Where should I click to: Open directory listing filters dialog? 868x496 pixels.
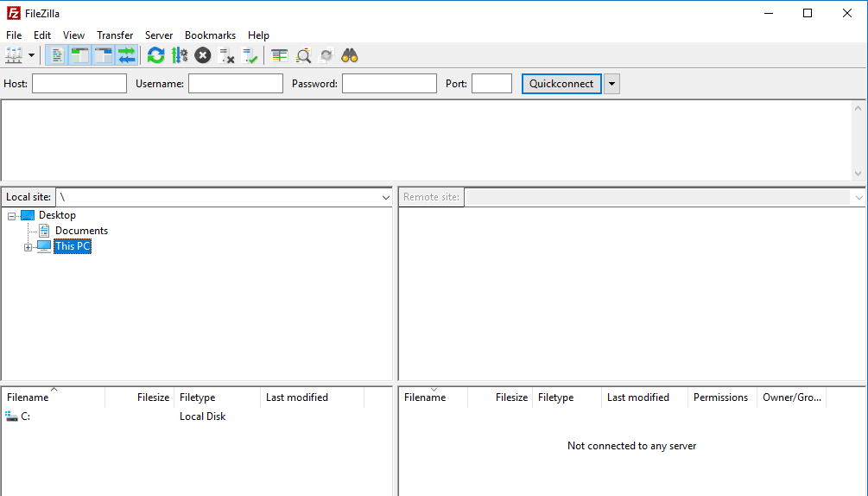click(280, 55)
